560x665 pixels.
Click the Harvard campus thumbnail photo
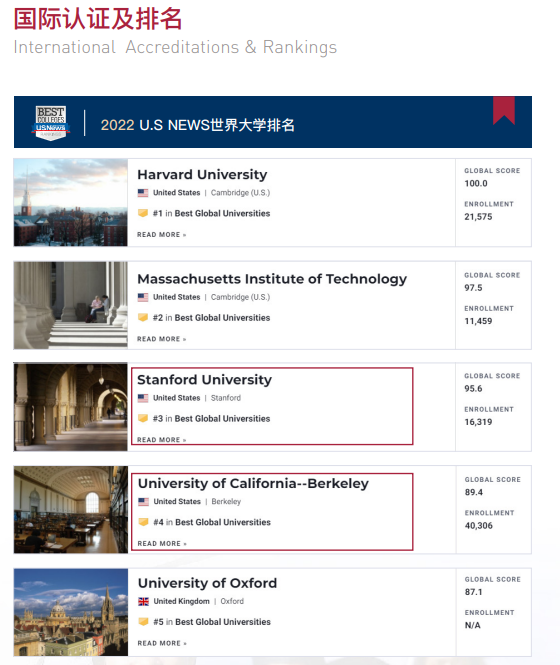click(x=70, y=202)
